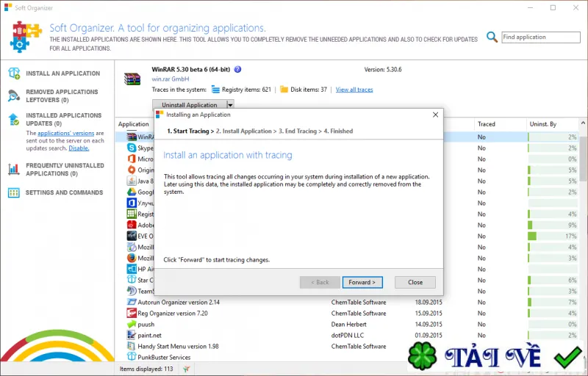Viewport: 588px width, 376px height.
Task: Select the HP row icon
Action: tap(132, 269)
